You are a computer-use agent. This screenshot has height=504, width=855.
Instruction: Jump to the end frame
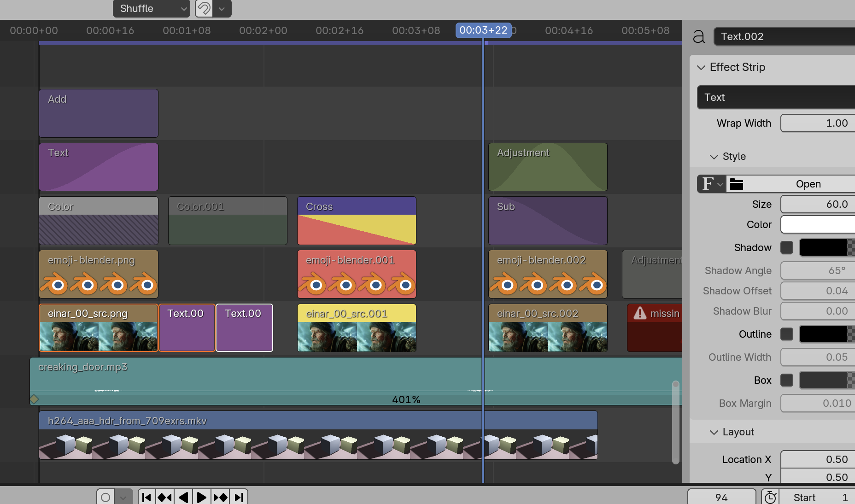[239, 497]
